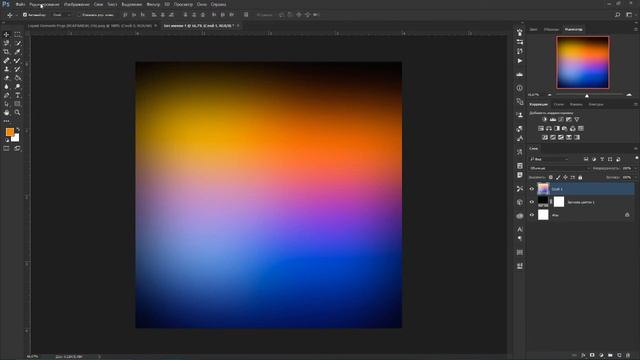The width and height of the screenshot is (640, 360).
Task: Add Levels adjustment from Adjustments panel
Action: pos(553,120)
